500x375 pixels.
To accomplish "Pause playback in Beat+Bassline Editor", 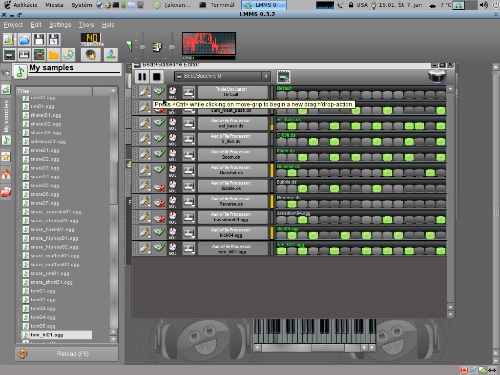I will pyautogui.click(x=142, y=77).
